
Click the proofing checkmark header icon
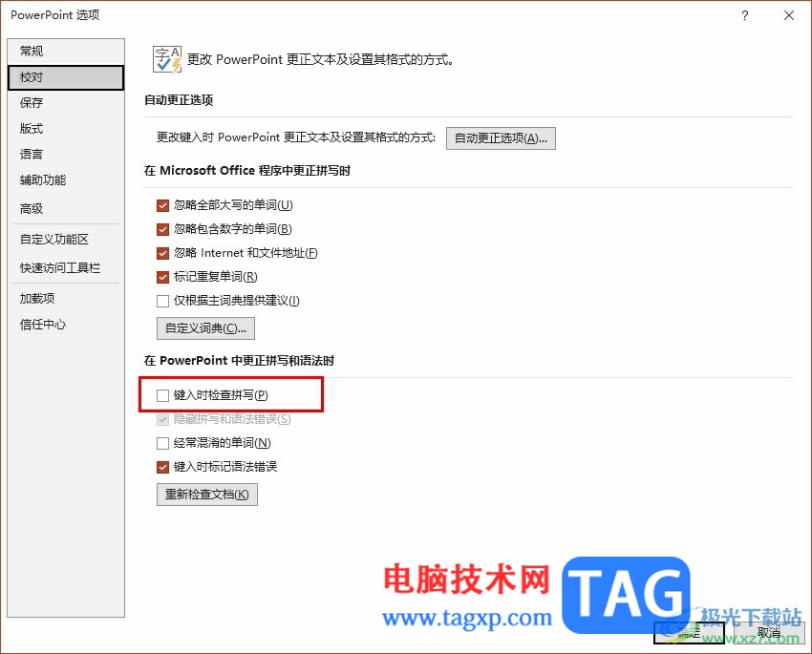tap(167, 59)
